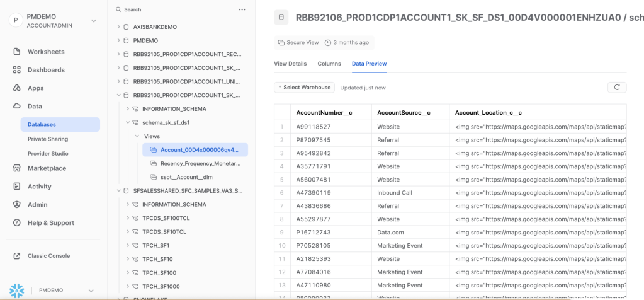644x300 pixels.
Task: Click the Snowflake logo icon
Action: (16, 291)
